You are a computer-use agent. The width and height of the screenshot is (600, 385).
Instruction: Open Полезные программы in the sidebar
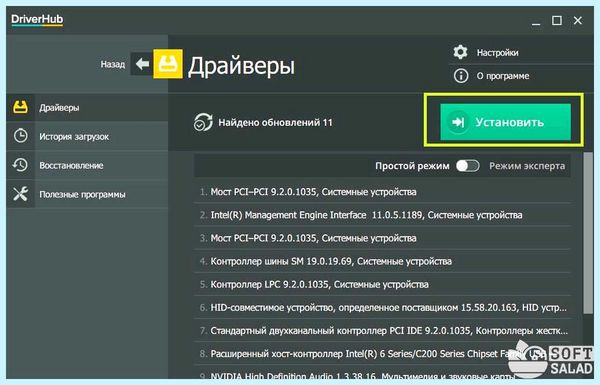pos(87,194)
